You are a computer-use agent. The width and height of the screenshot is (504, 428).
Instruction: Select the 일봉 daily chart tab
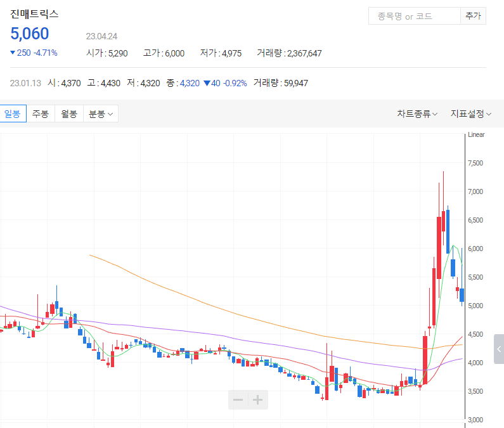click(x=13, y=113)
